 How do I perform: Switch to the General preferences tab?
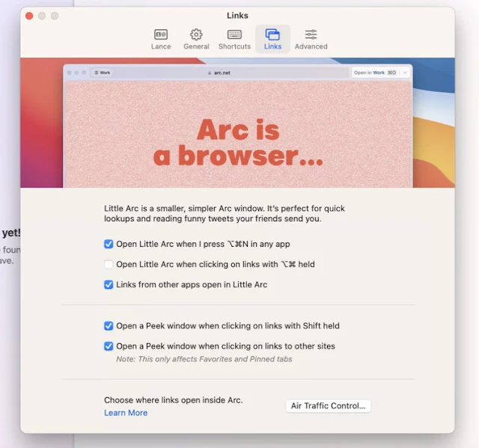[x=196, y=39]
